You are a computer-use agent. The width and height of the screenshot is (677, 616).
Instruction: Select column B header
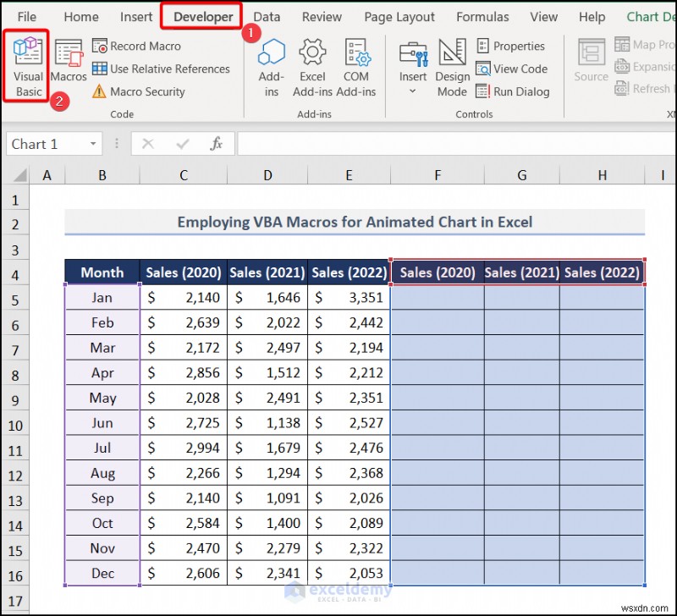[x=102, y=175]
